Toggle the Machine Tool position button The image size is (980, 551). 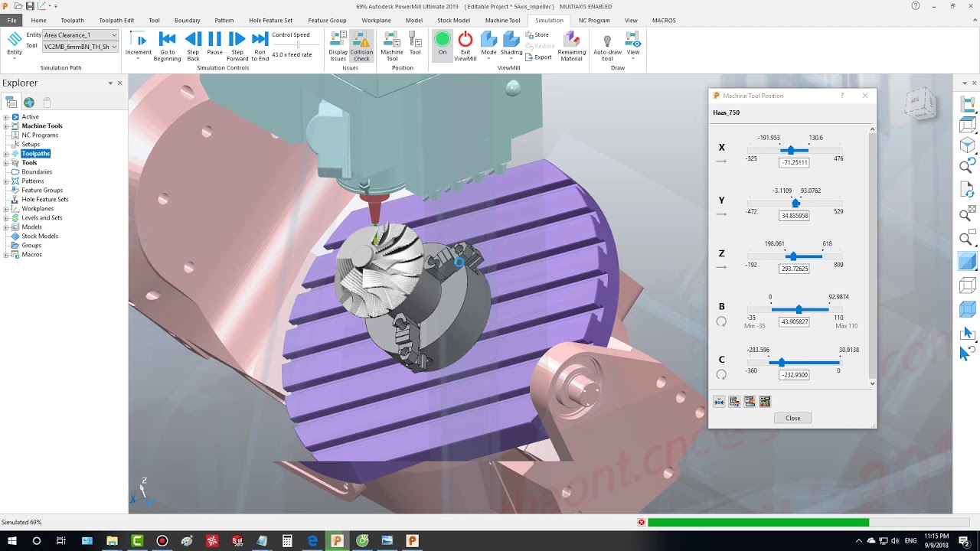pos(391,46)
